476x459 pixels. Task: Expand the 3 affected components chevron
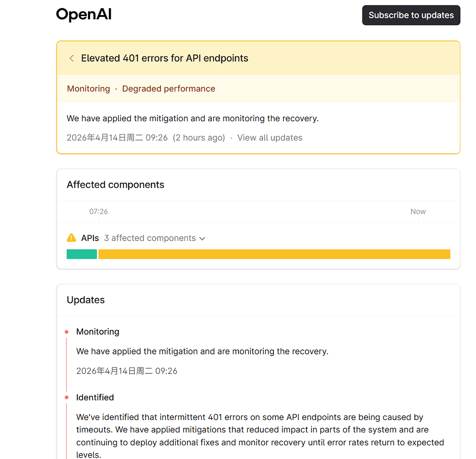[202, 239]
